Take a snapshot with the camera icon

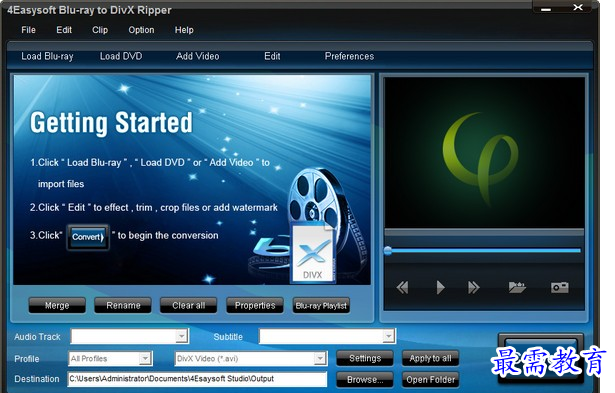click(560, 287)
